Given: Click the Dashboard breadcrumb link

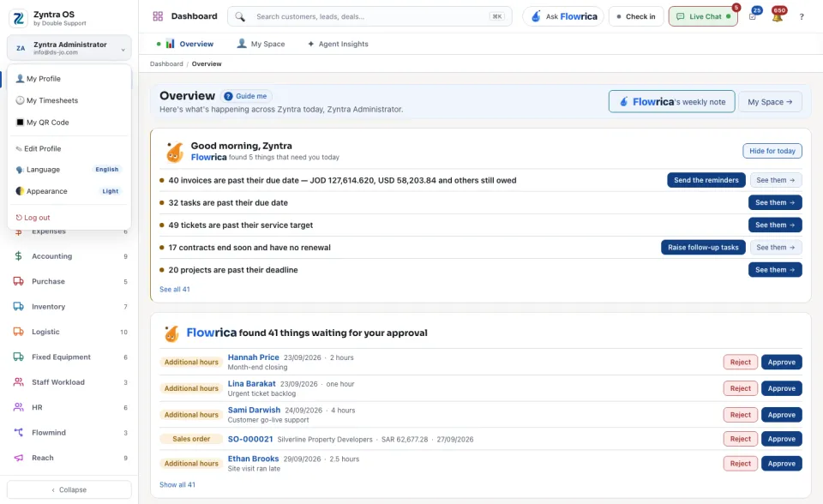Looking at the screenshot, I should (x=166, y=64).
